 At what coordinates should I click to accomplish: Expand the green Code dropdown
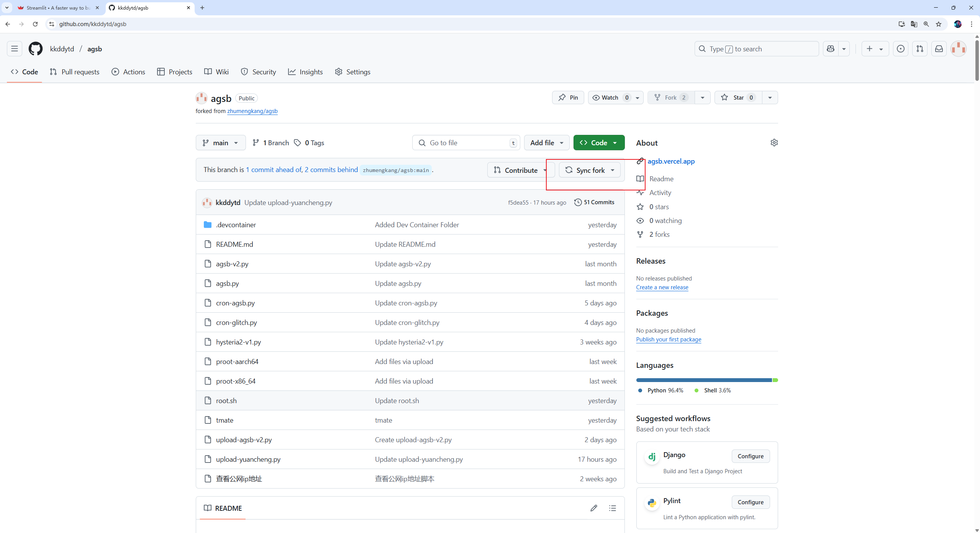599,143
